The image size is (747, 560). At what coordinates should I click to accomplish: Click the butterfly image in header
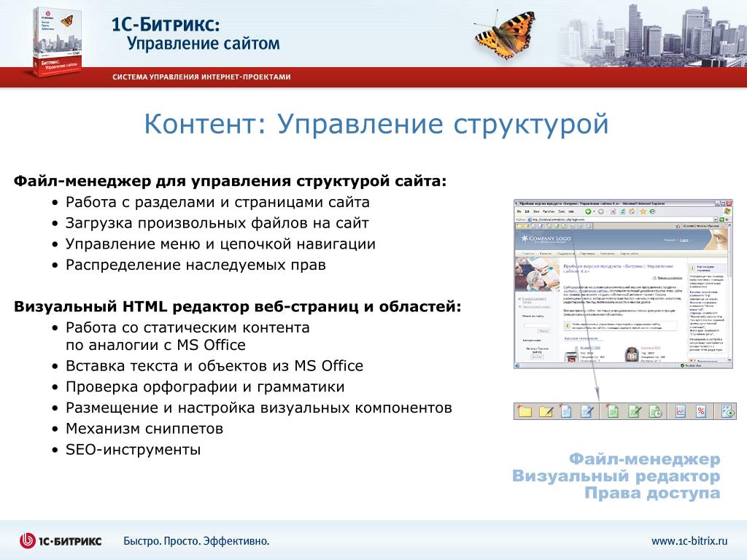(505, 34)
